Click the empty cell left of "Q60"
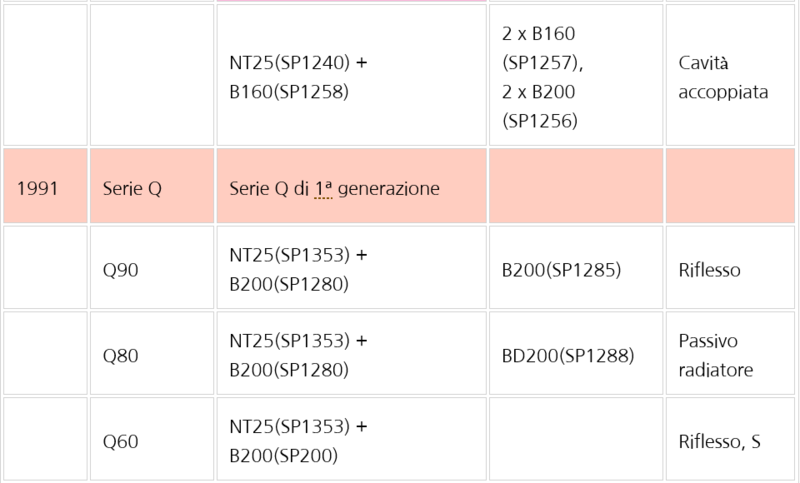This screenshot has width=800, height=483. coord(44,440)
